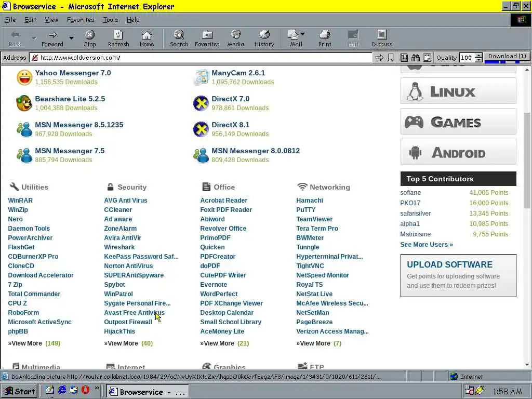Open the Tools menu
The height and width of the screenshot is (399, 532).
click(x=111, y=20)
